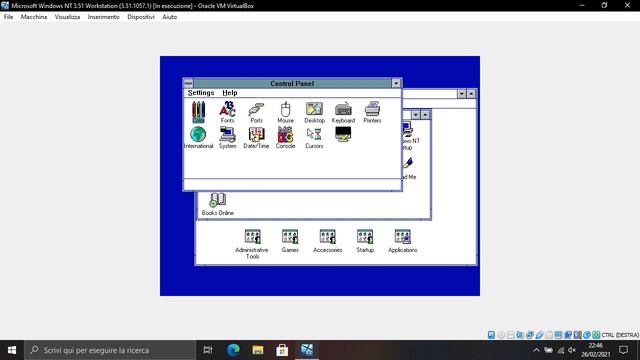Open the Date/Time applet

[256, 138]
